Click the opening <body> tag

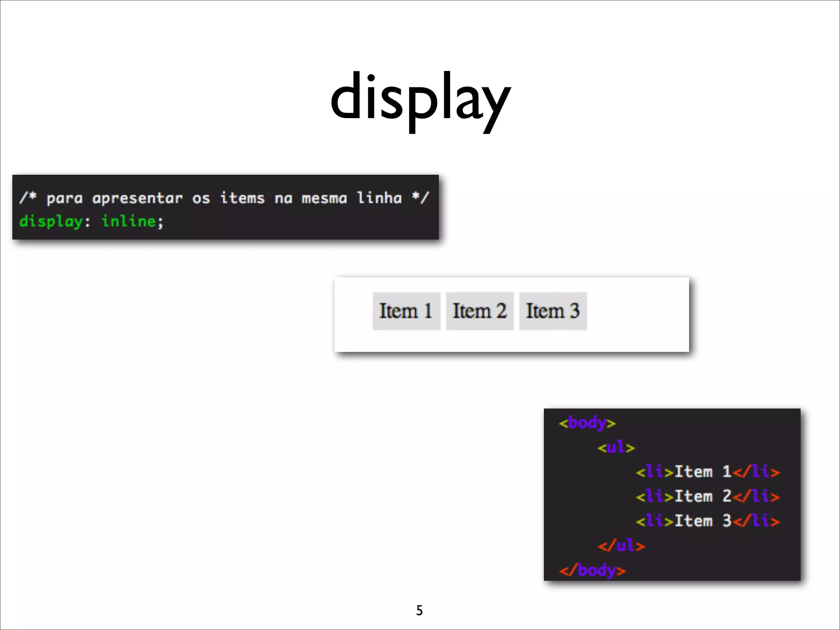[587, 423]
